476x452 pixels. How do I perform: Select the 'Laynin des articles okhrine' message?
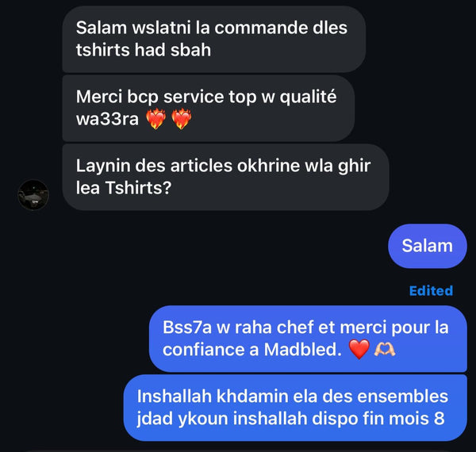click(225, 177)
